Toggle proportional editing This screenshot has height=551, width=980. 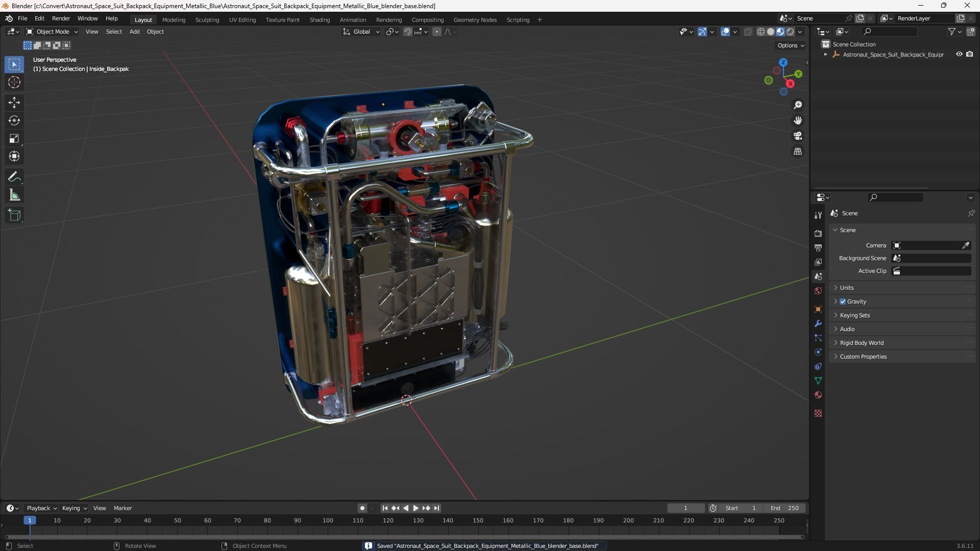pyautogui.click(x=437, y=32)
